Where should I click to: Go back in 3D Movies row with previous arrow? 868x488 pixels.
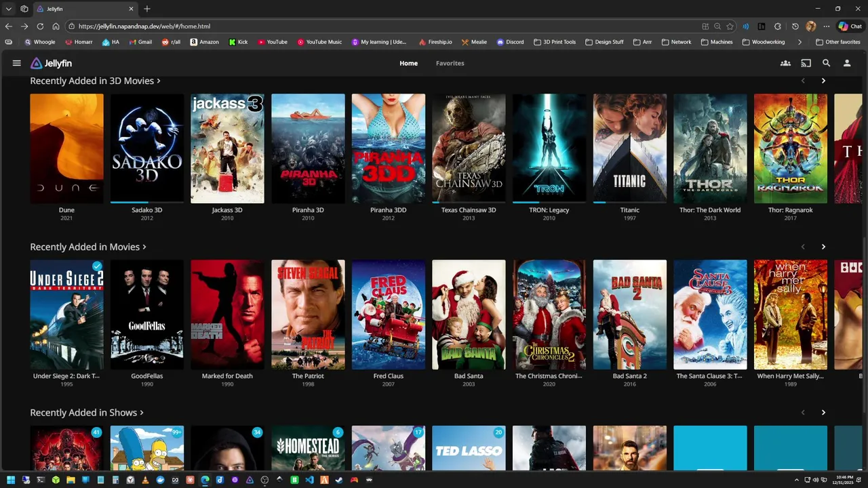pos(803,81)
